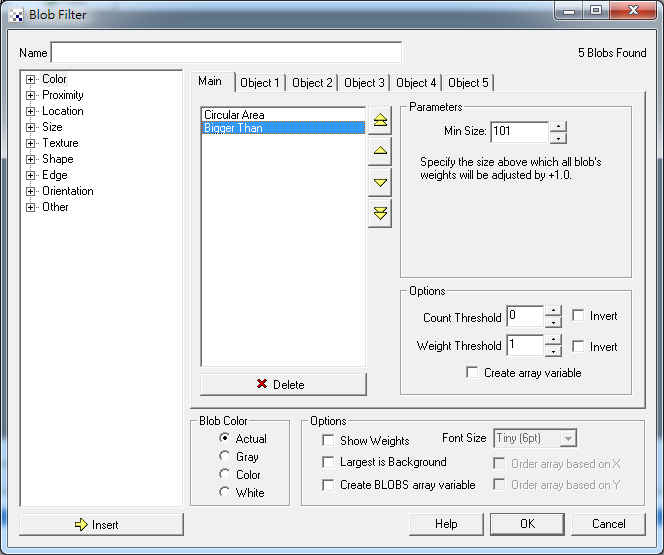The width and height of the screenshot is (664, 555).
Task: Expand the Texture tree node
Action: (x=31, y=143)
